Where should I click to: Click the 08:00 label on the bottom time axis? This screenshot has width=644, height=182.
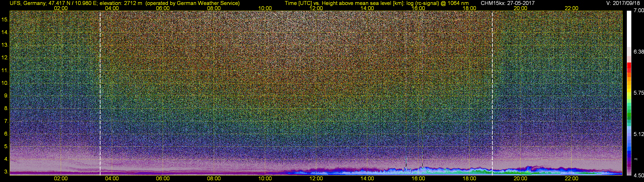pos(214,179)
